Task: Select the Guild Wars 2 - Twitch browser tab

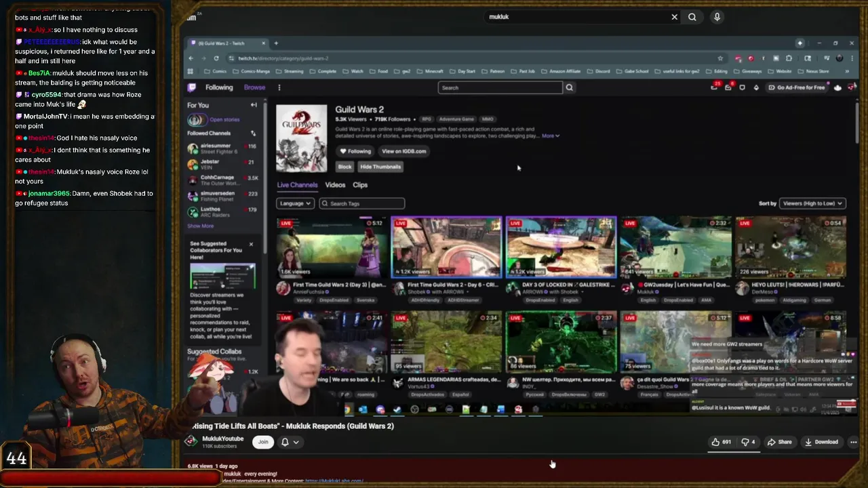Action: coord(227,43)
